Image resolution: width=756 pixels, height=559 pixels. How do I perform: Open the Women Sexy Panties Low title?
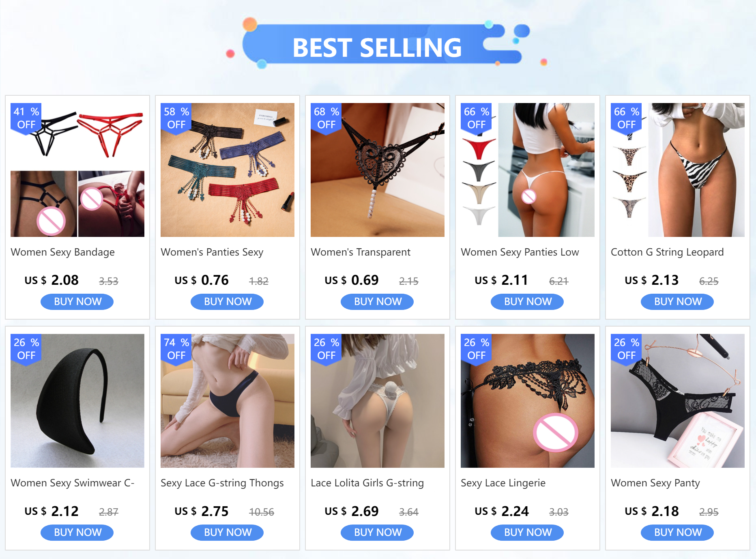(520, 252)
